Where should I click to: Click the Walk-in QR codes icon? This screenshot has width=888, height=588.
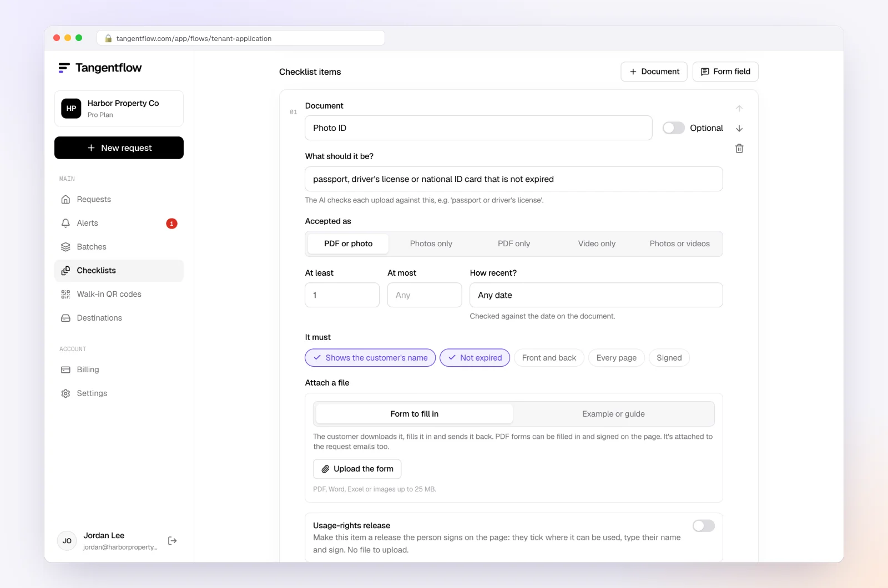point(65,295)
